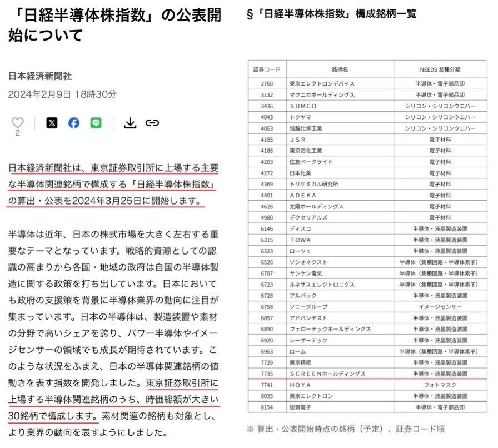Click the NEEDS 業種分類 column header

pyautogui.click(x=440, y=69)
